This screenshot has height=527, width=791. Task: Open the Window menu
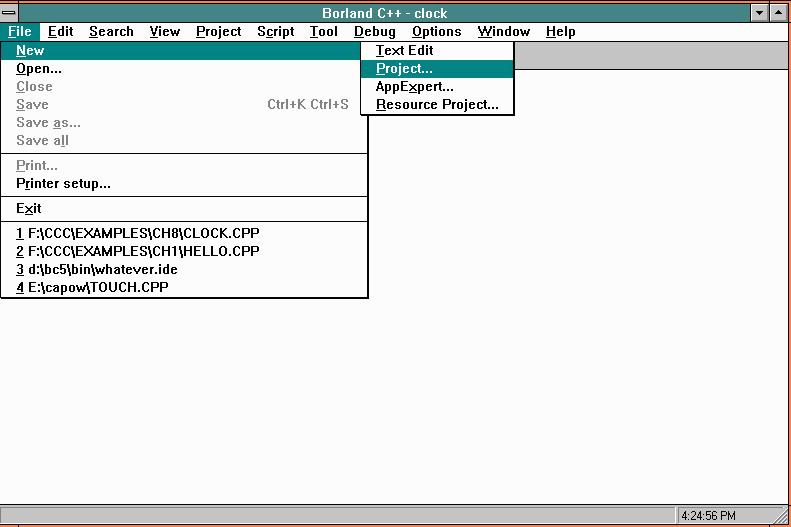tap(503, 32)
